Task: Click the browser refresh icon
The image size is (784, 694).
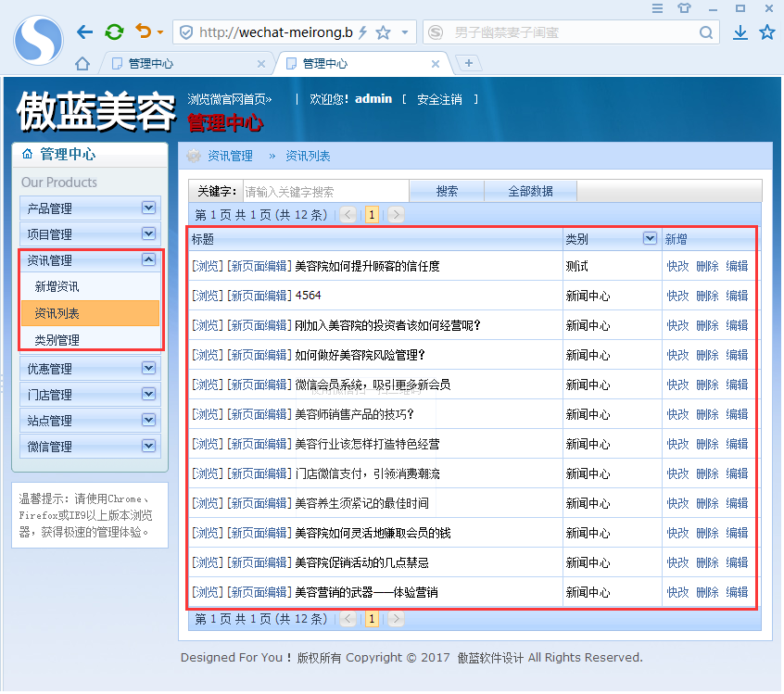Action: (x=113, y=31)
